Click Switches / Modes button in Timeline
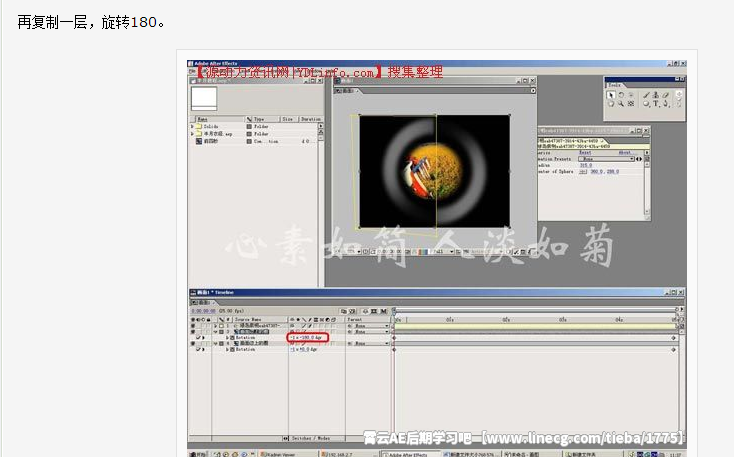Image resolution: width=734 pixels, height=457 pixels. pyautogui.click(x=311, y=438)
